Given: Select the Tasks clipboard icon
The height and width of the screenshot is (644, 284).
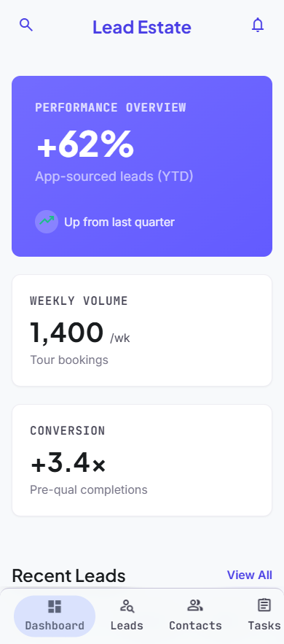Looking at the screenshot, I should [x=264, y=605].
